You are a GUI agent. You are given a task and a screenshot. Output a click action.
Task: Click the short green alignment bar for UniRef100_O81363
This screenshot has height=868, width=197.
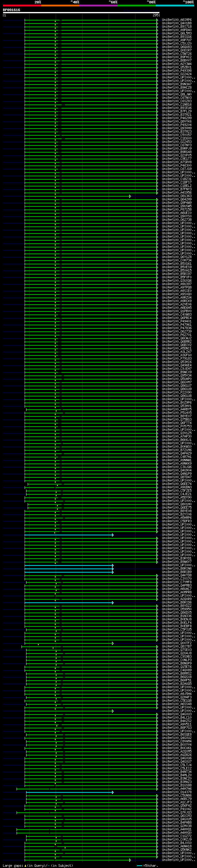click(x=78, y=196)
